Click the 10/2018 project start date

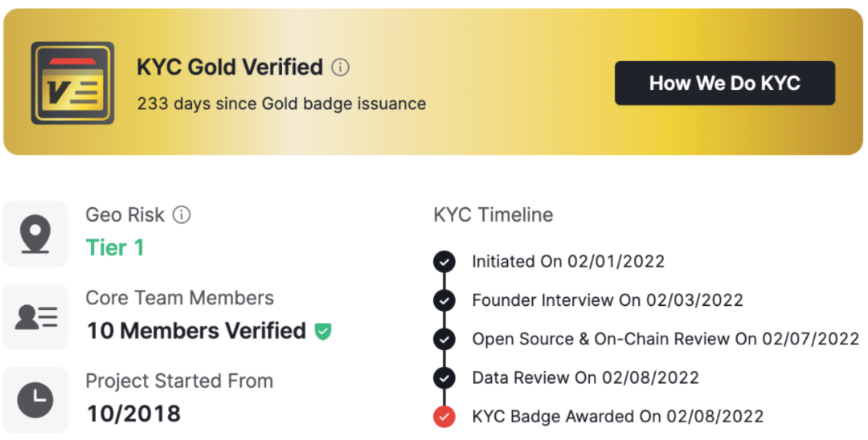pos(133,414)
